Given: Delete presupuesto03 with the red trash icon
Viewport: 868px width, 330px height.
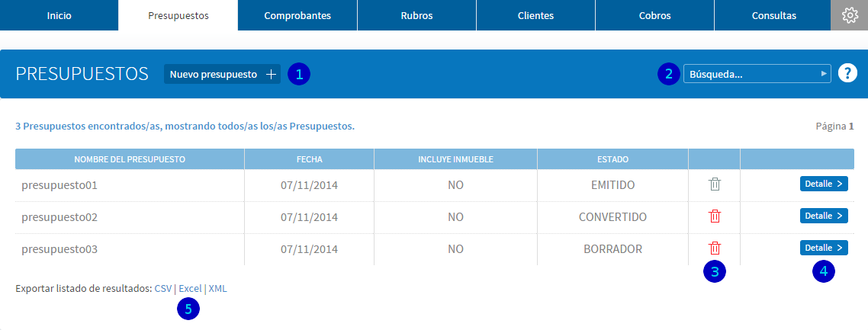Looking at the screenshot, I should pos(715,248).
